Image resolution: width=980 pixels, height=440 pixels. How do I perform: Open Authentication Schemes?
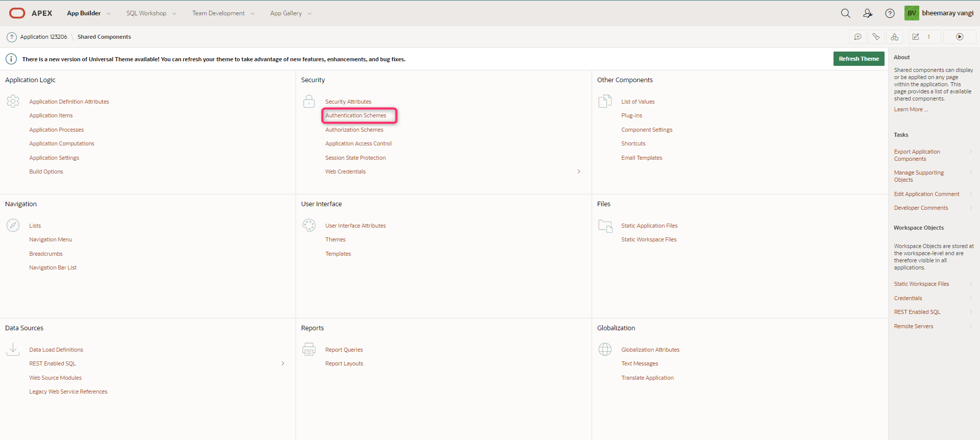tap(356, 115)
